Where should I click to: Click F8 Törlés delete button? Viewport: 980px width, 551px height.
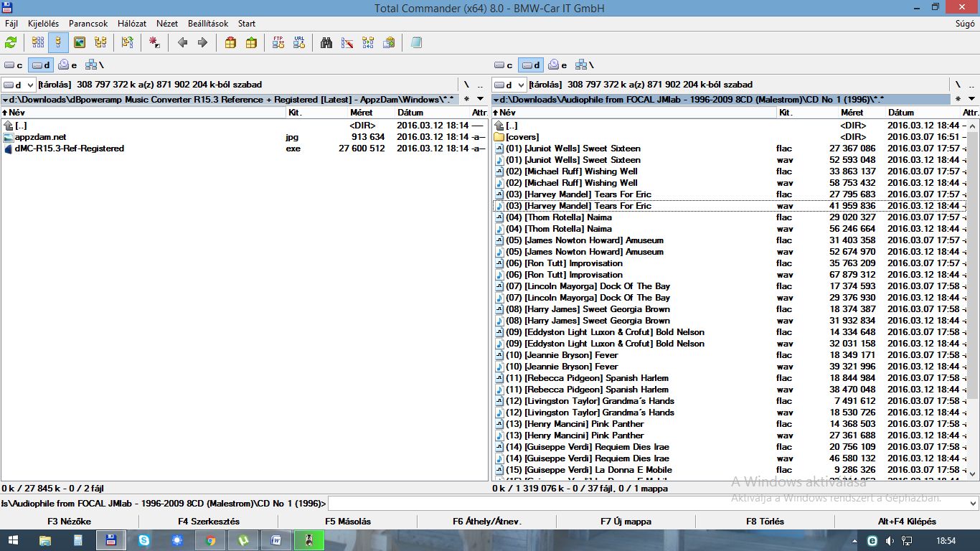coord(765,522)
